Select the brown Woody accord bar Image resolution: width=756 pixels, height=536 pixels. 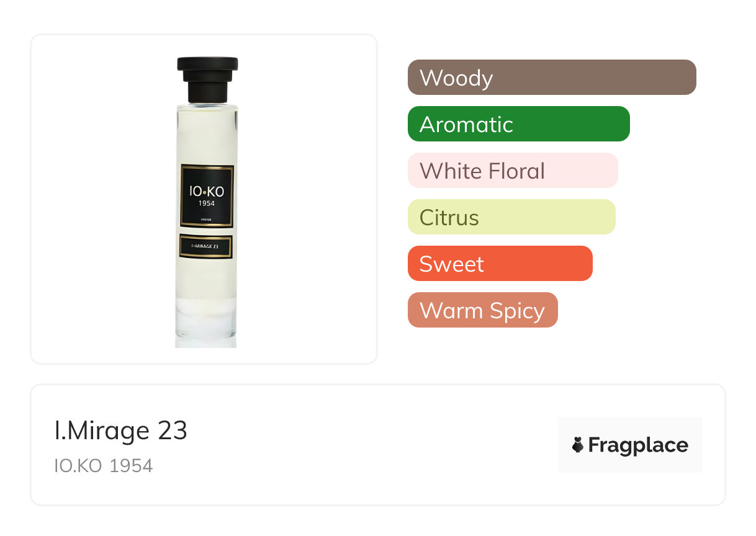click(x=552, y=78)
